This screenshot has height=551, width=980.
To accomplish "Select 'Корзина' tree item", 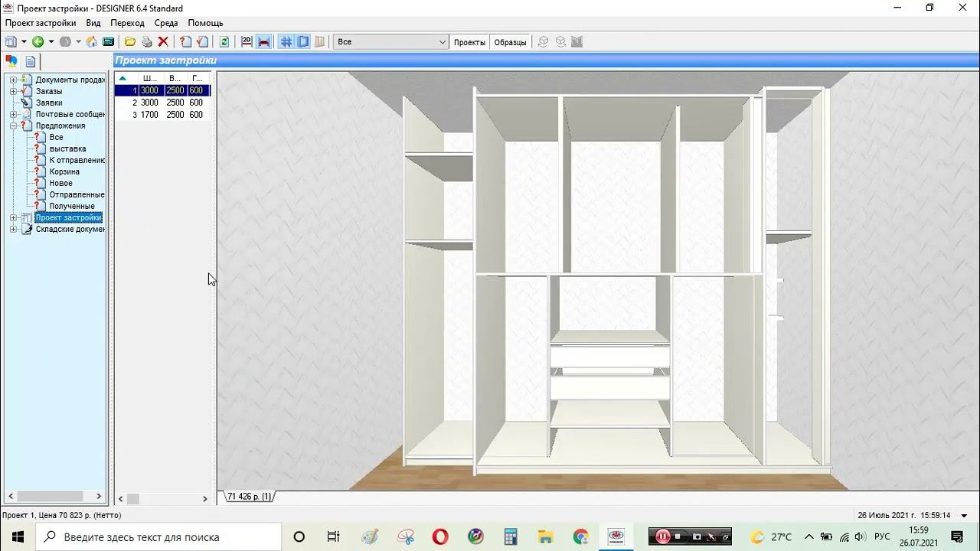I will pos(64,171).
